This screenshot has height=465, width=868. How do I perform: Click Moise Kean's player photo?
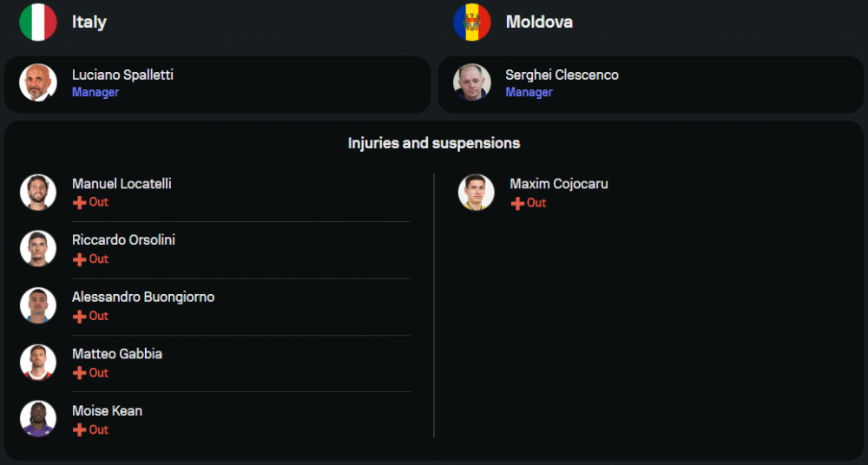coord(37,419)
